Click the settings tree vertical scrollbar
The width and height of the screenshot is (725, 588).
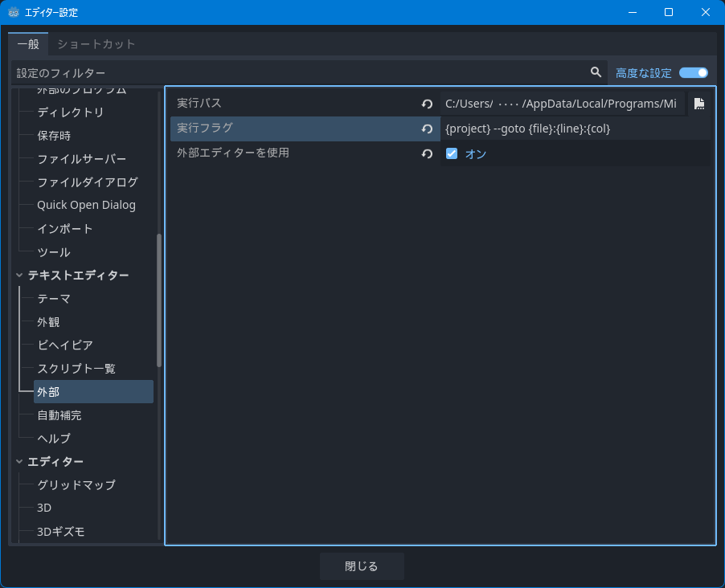pyautogui.click(x=159, y=300)
